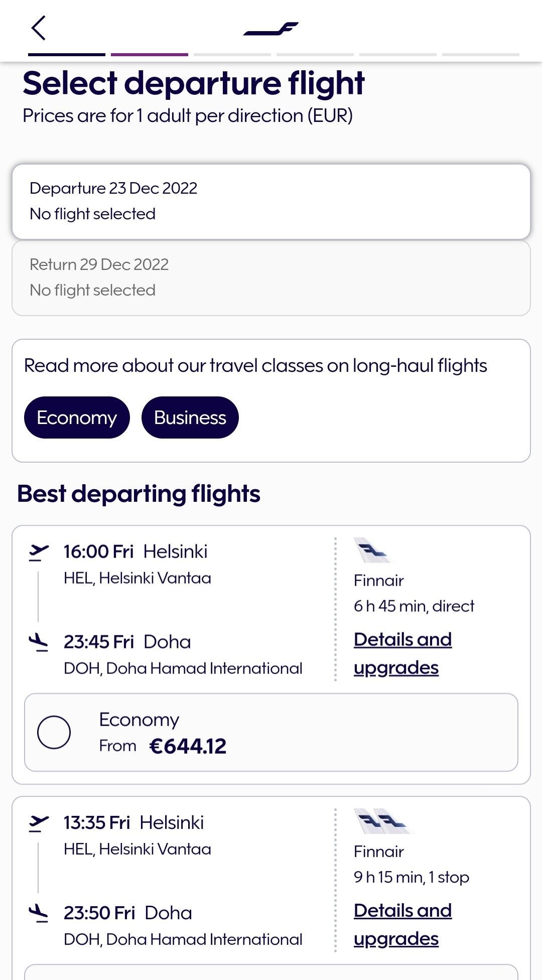This screenshot has width=542, height=980.
Task: Toggle the Business travel class pill
Action: (189, 417)
